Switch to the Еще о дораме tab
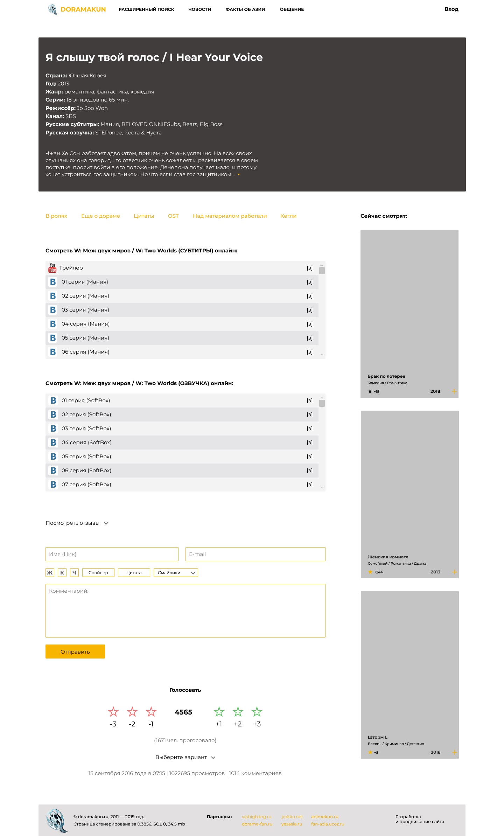 pyautogui.click(x=100, y=216)
